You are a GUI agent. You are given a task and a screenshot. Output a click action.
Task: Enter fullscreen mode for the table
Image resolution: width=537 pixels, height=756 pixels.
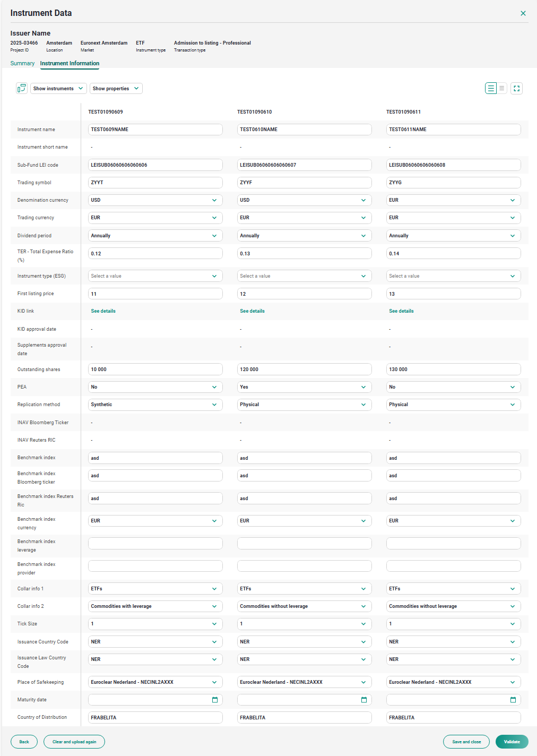pyautogui.click(x=516, y=88)
